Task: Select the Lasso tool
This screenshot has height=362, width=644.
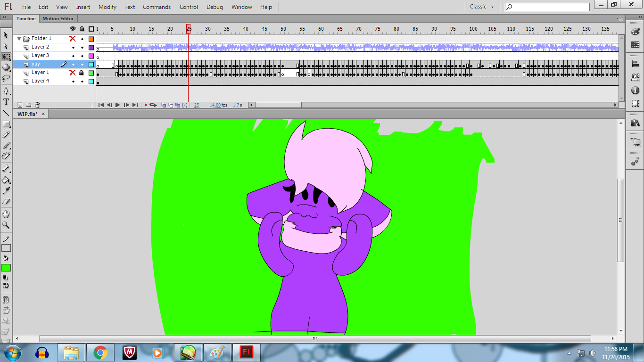Action: click(6, 78)
